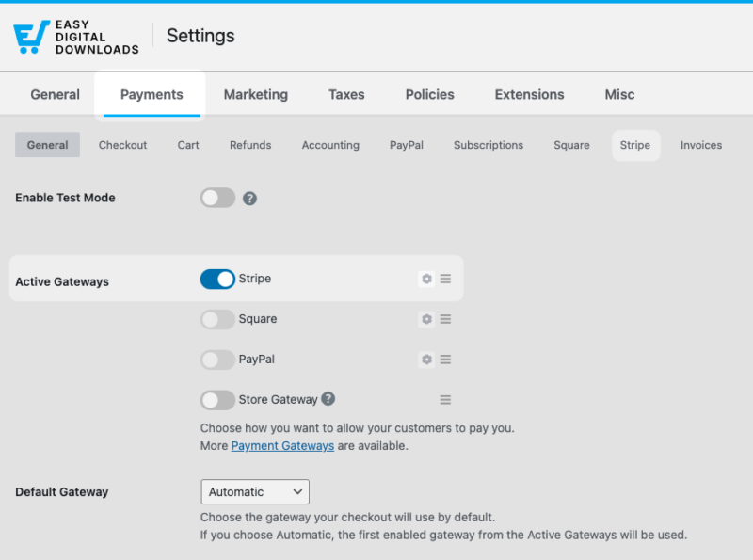Enable the Square gateway toggle
Viewport: 753px width, 560px height.
click(x=217, y=319)
